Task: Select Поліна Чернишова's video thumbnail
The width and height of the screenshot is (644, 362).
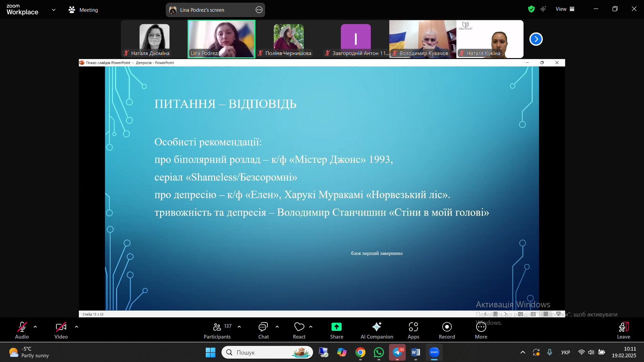Action: click(x=289, y=39)
